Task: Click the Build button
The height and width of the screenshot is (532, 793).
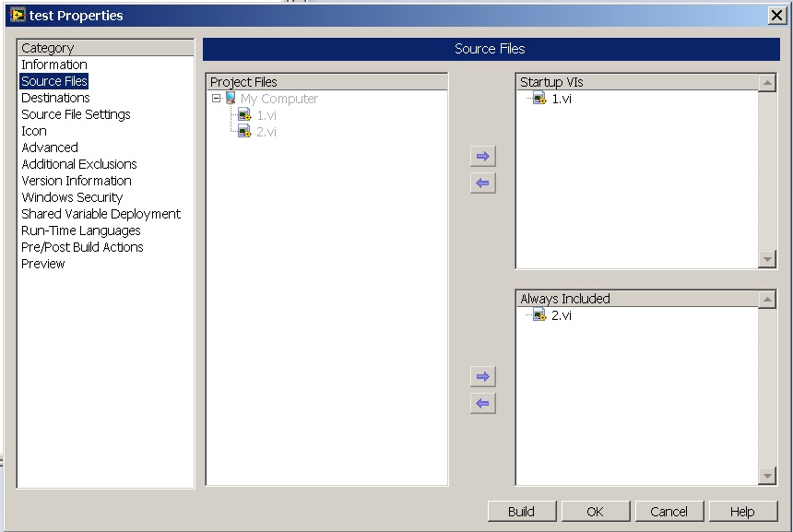Action: click(521, 512)
